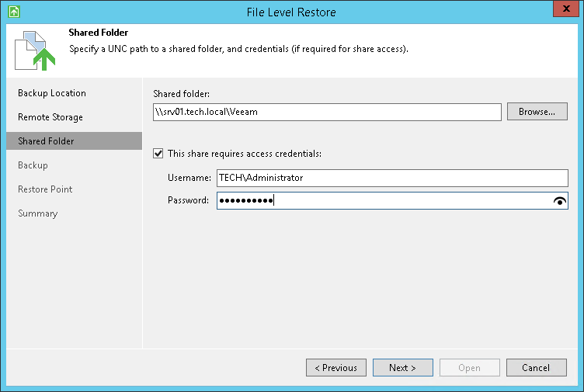584x392 pixels.
Task: Click the Open button
Action: click(x=469, y=368)
